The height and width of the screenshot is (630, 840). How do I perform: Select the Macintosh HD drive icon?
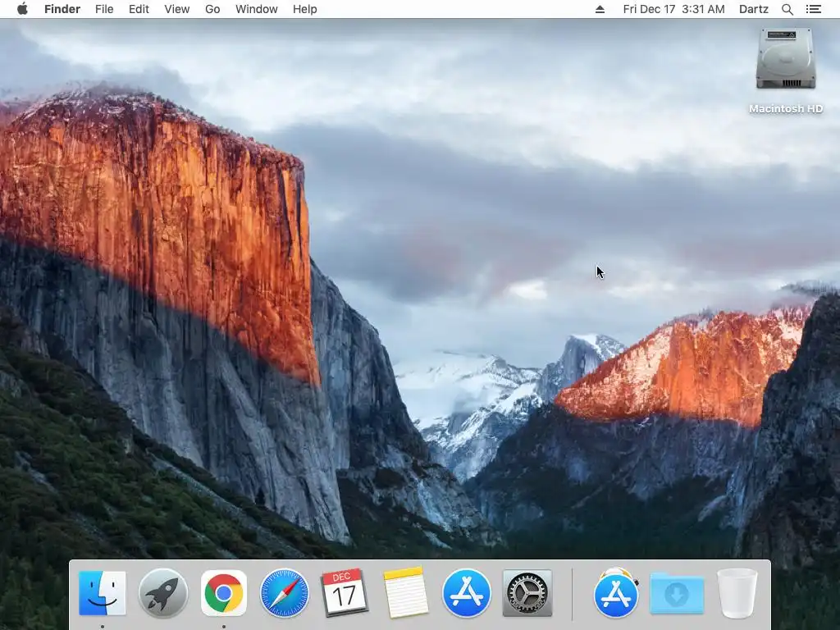pos(786,58)
